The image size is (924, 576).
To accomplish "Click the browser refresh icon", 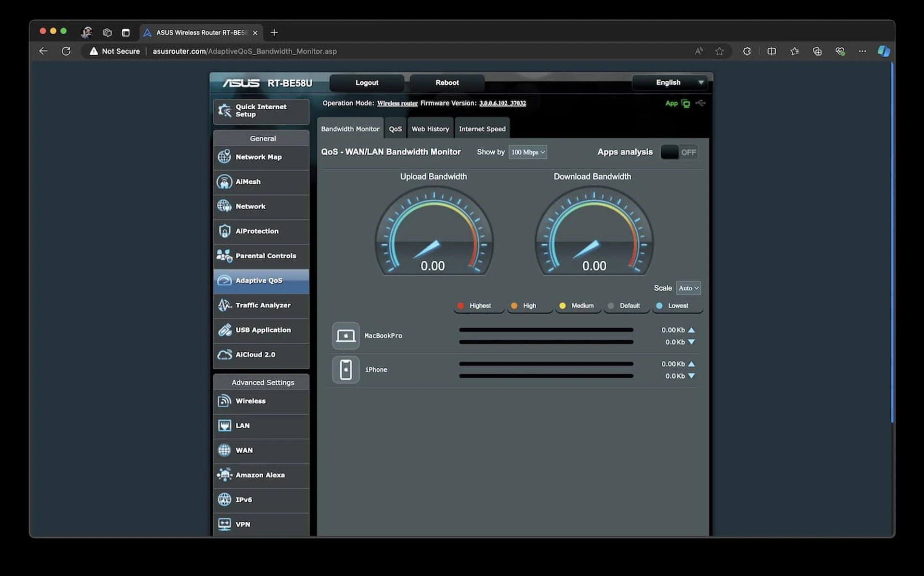I will click(66, 51).
